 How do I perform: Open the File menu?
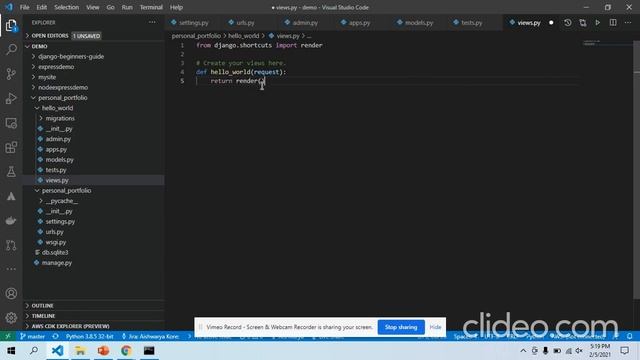pos(24,7)
